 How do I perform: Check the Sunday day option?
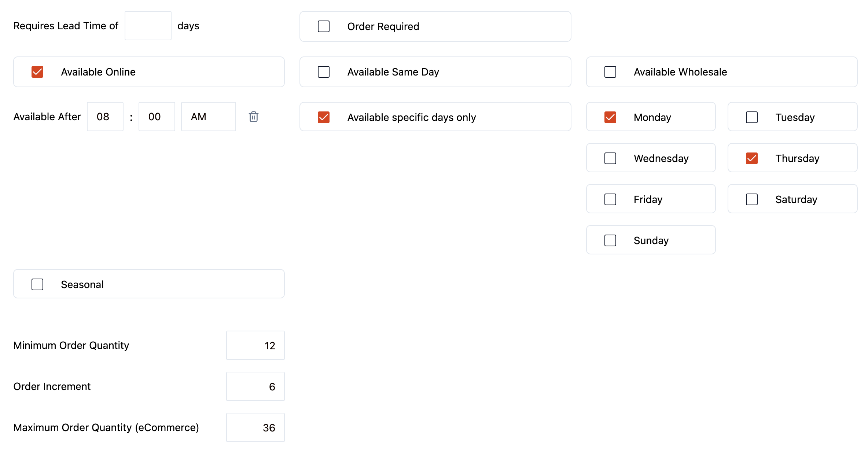pos(610,240)
